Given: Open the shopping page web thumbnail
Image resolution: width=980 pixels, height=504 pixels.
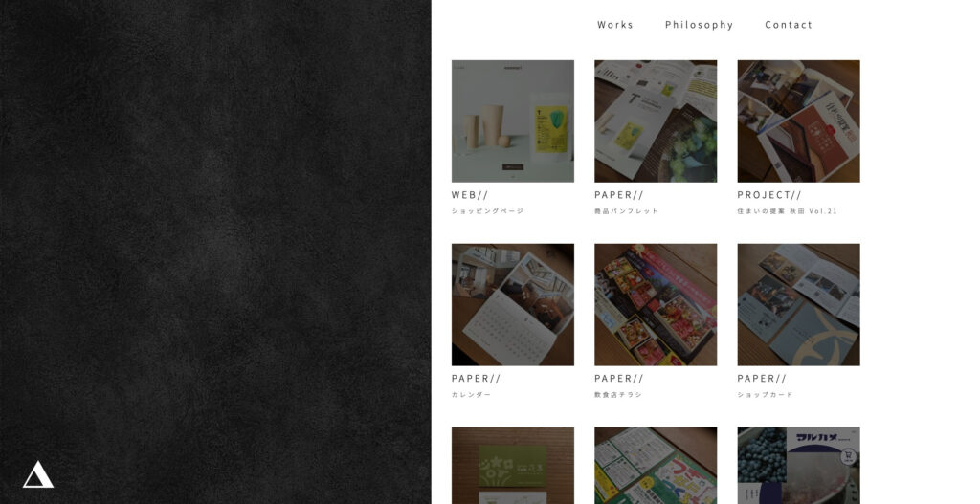Looking at the screenshot, I should (513, 121).
